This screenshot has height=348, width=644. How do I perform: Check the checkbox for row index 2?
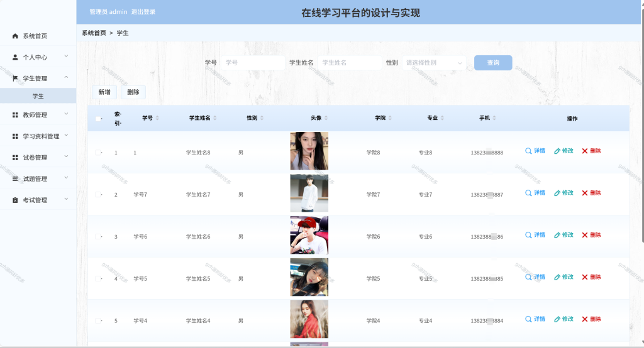(x=98, y=195)
